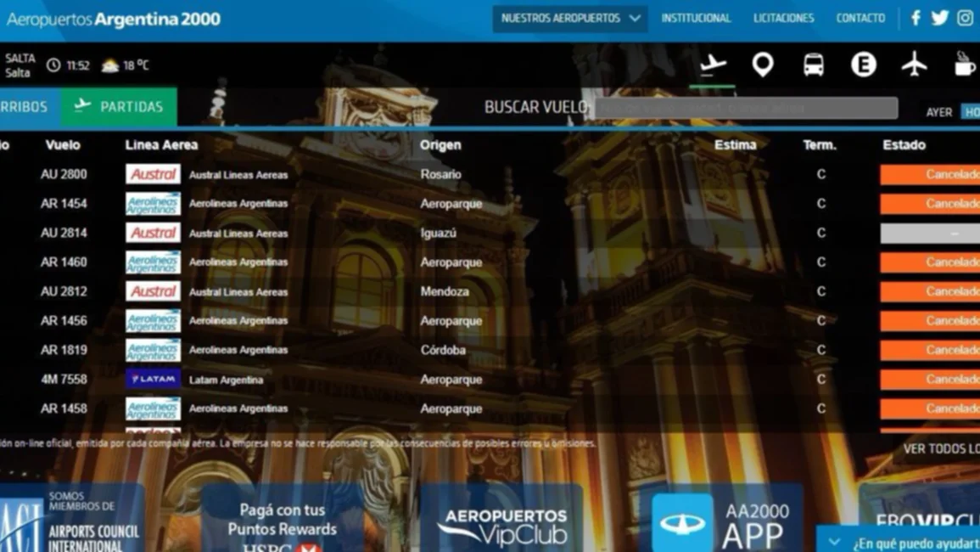Open the Twitter profile icon
This screenshot has height=552, width=980.
coord(939,18)
